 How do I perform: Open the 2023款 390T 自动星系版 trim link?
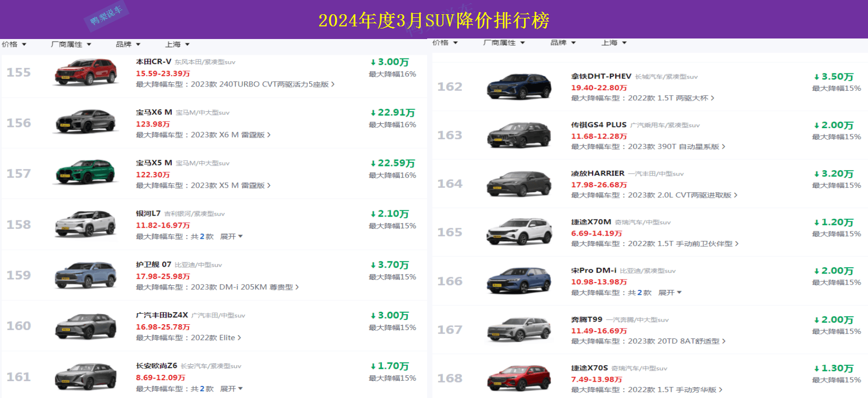(676, 147)
